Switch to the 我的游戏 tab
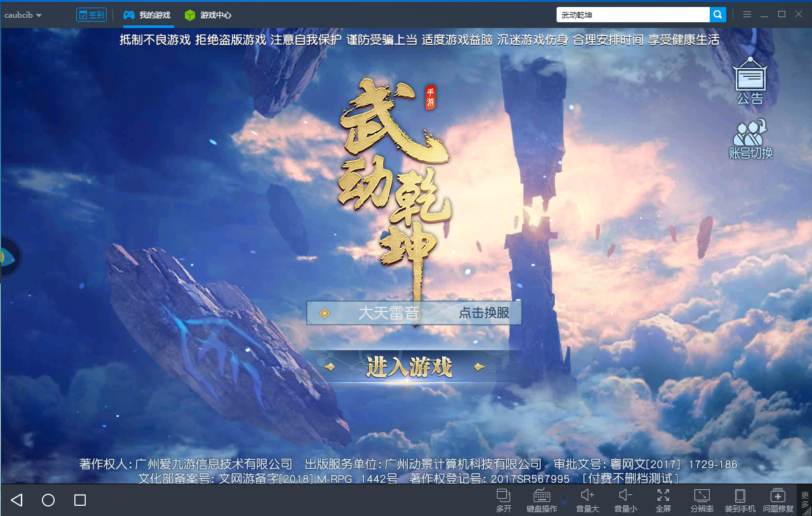 click(147, 15)
